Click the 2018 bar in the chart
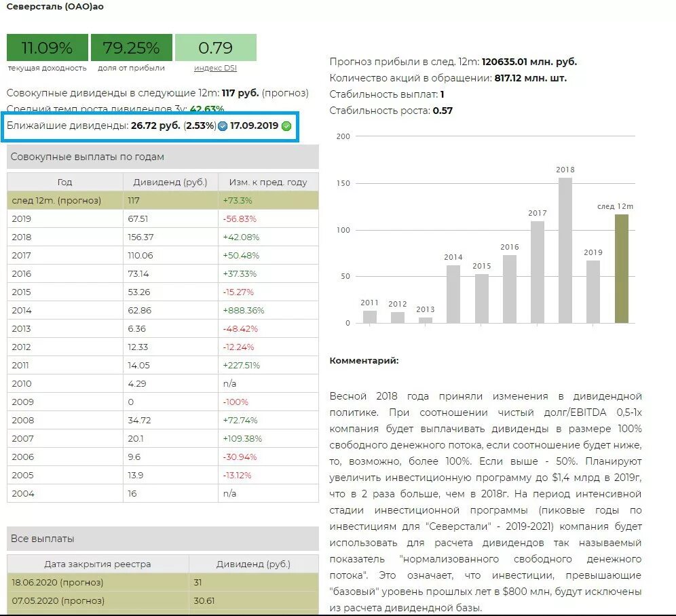676x616 pixels. 565,250
